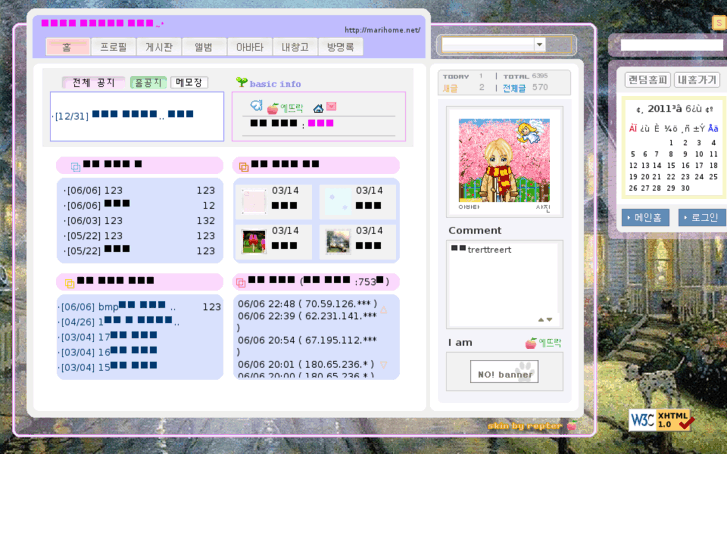Open the pale pink album thumbnail dated 03/14
Screen dimensions: 727x545
254,202
